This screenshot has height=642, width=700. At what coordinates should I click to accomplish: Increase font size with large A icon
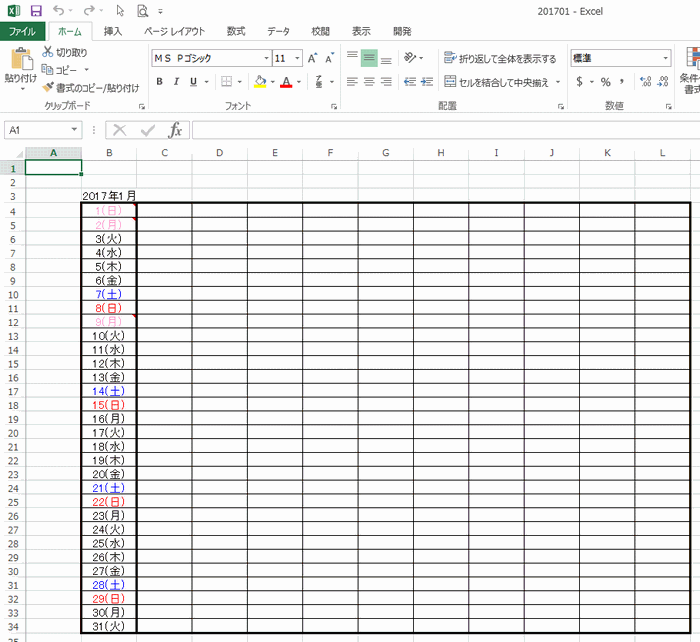[312, 58]
